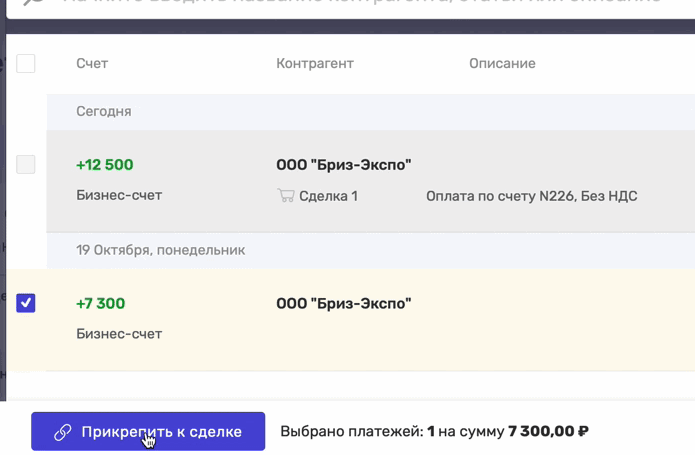
Task: Open ООО "Бриз-Экспо" in the +7 300 row
Action: pyautogui.click(x=344, y=303)
